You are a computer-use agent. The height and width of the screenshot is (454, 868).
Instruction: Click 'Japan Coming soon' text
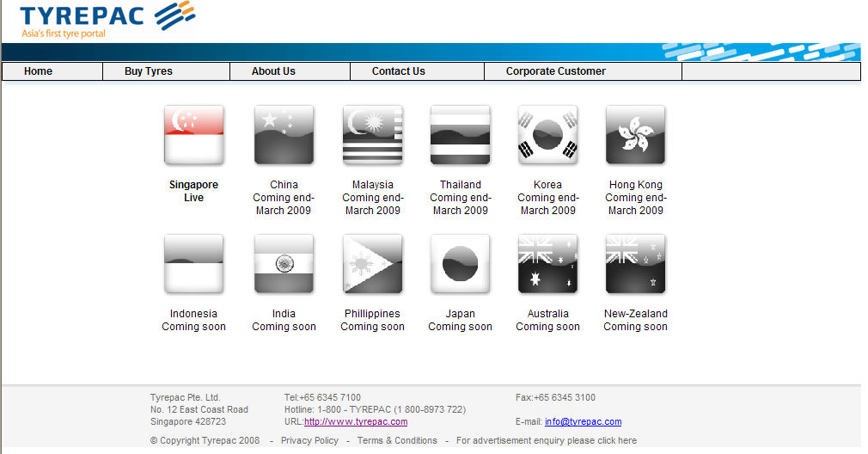(460, 320)
